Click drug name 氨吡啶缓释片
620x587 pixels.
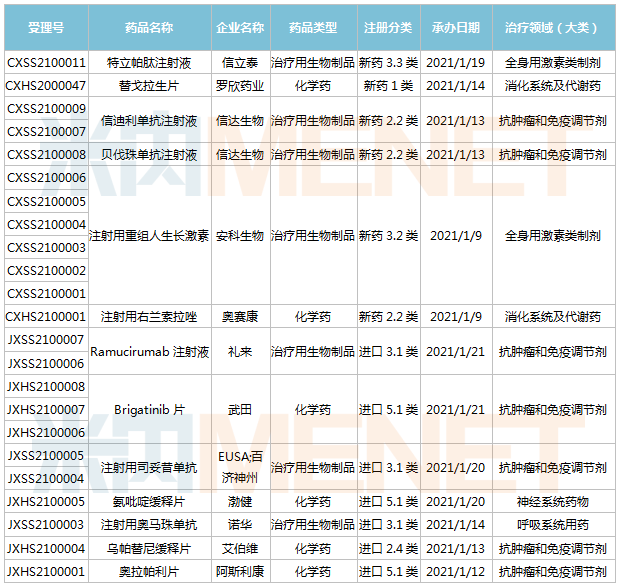click(x=149, y=502)
